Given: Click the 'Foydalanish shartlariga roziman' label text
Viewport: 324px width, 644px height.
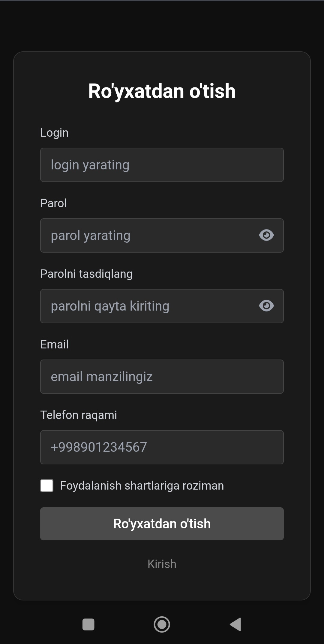Looking at the screenshot, I should point(142,486).
